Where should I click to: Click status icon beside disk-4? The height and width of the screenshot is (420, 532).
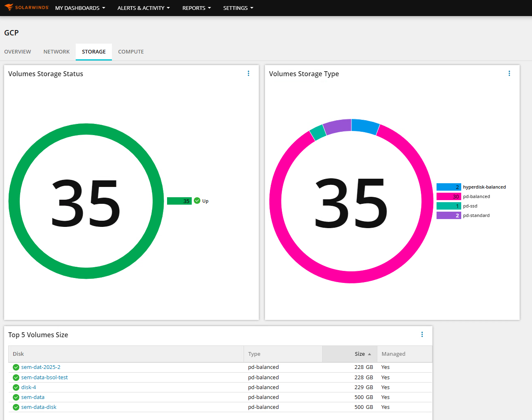coord(16,387)
